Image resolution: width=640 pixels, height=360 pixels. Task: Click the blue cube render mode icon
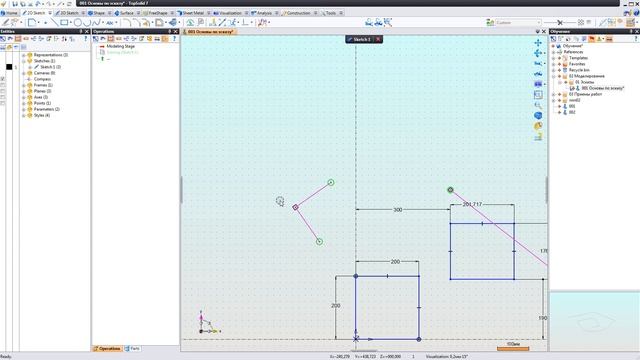(538, 116)
